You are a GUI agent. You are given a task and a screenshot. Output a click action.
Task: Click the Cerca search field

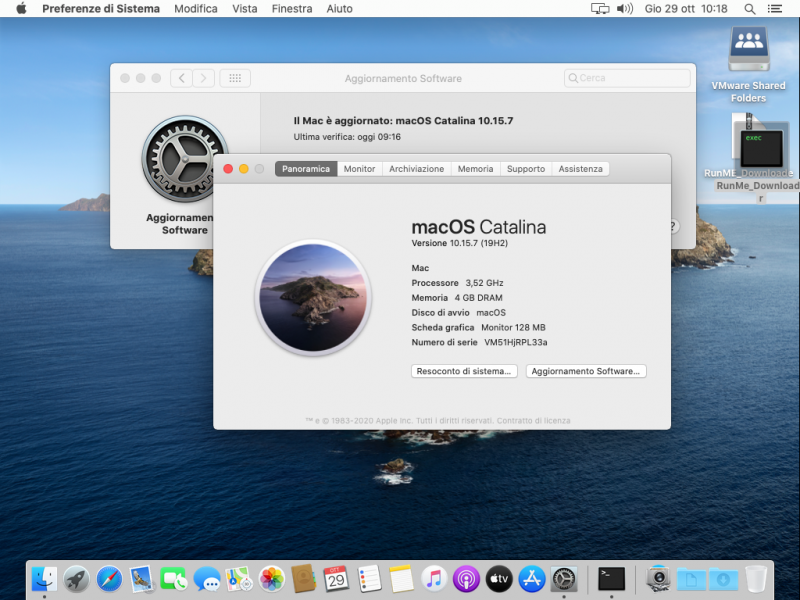[627, 78]
